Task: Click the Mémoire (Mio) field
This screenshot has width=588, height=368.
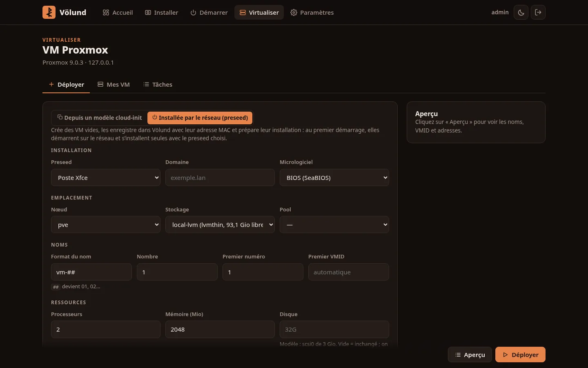Action: (220, 330)
